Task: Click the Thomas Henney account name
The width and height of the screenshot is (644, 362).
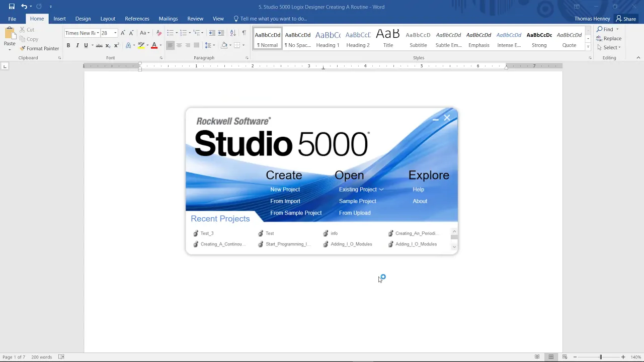Action: (592, 19)
